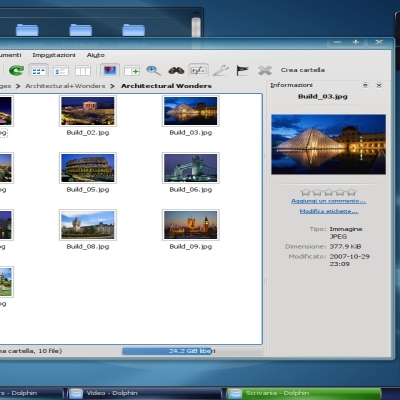Click the Split view icon with green plus
This screenshot has height=400, width=400.
[x=132, y=71]
